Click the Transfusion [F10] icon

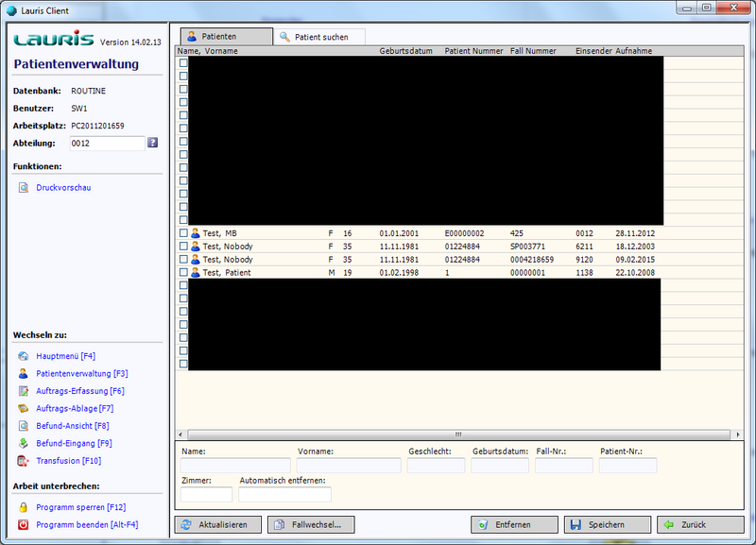[x=24, y=461]
